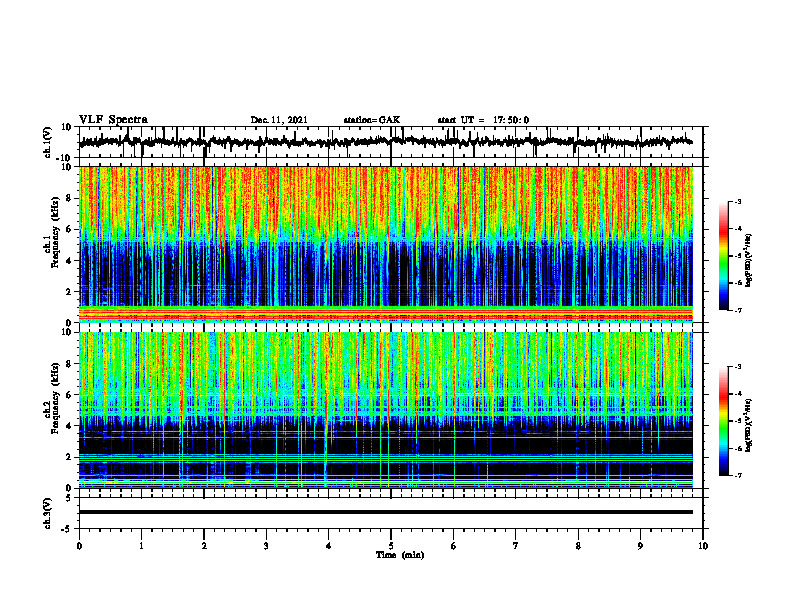Click the "2" kHz tick on the ch.2 frequency axis
This screenshot has width=792, height=612.
70,457
